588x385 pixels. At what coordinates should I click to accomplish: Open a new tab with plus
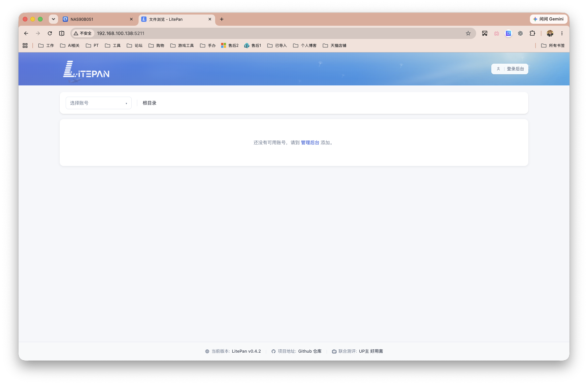coord(222,19)
